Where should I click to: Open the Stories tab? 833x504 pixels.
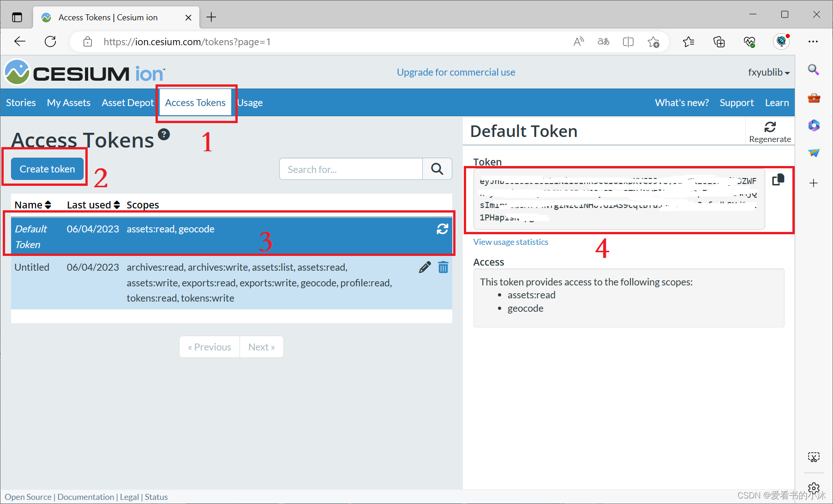click(21, 103)
